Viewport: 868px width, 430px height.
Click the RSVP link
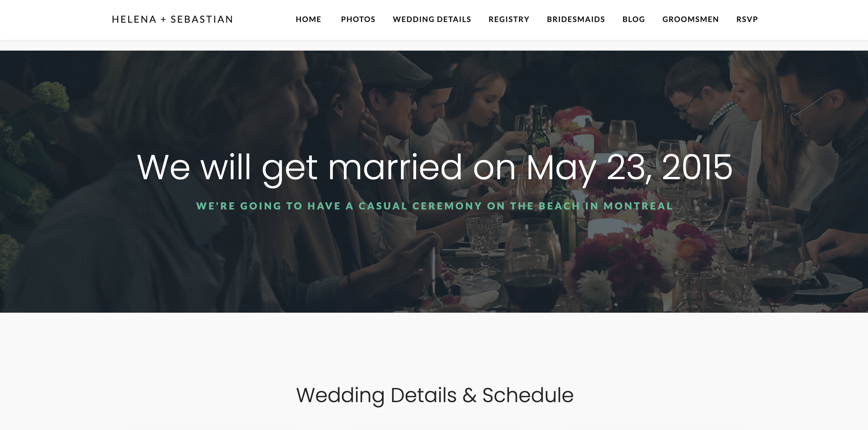pos(747,19)
